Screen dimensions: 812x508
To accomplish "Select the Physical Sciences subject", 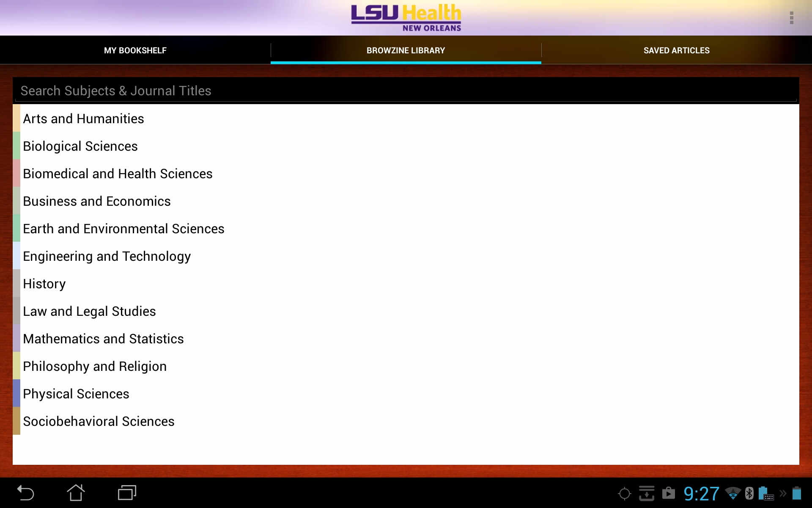I will (x=406, y=393).
